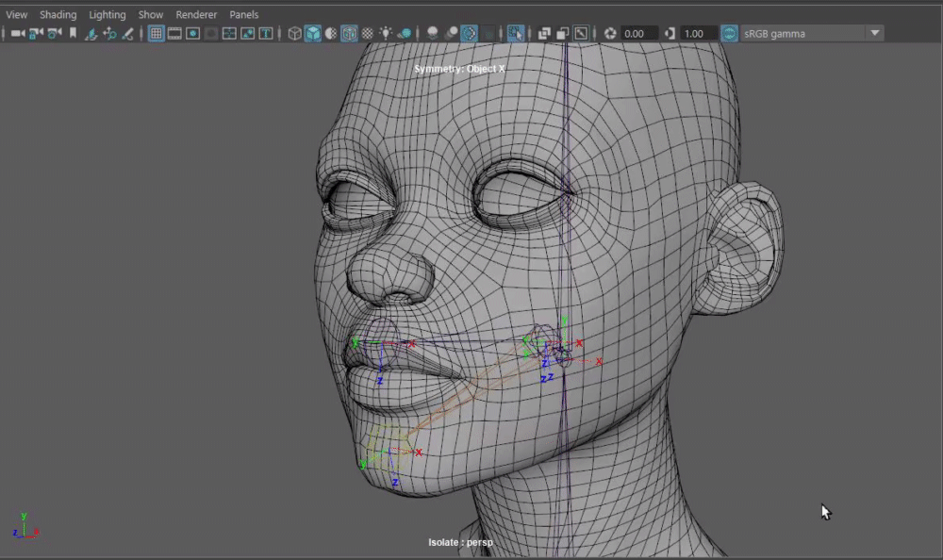Click the 'Isolate : persp' label
Image resolution: width=943 pixels, height=560 pixels.
pyautogui.click(x=460, y=542)
